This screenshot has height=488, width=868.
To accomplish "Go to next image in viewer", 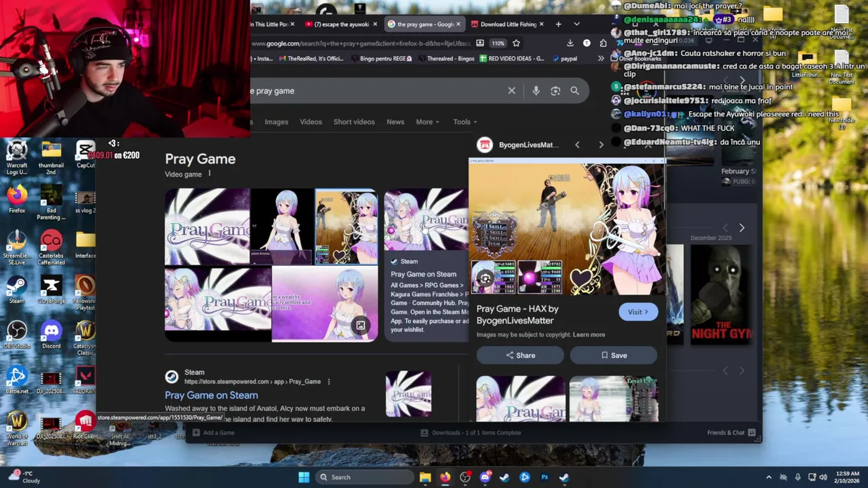I will pyautogui.click(x=601, y=144).
